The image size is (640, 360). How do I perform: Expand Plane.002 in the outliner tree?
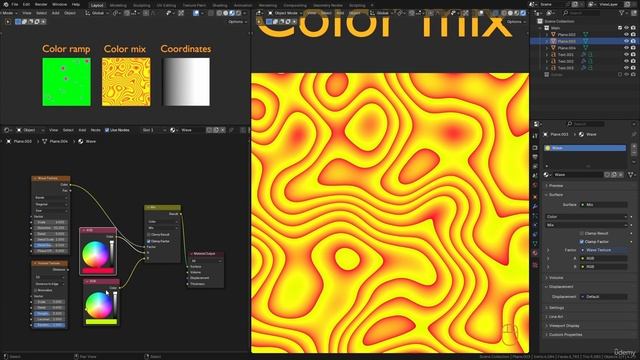[x=547, y=35]
